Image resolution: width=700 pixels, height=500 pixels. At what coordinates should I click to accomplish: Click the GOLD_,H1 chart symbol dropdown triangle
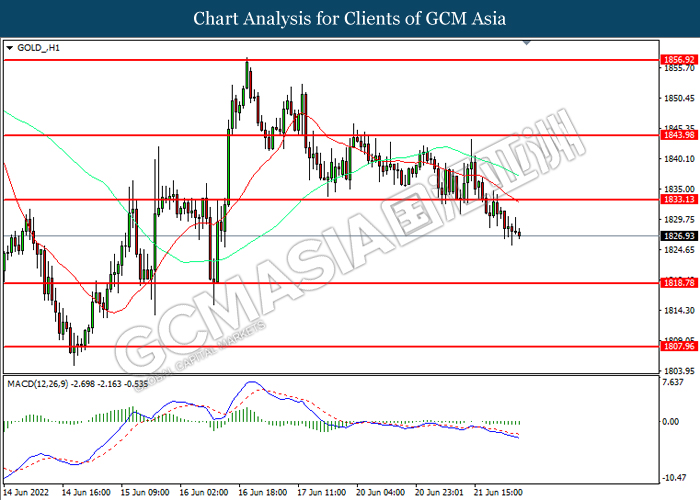click(10, 48)
